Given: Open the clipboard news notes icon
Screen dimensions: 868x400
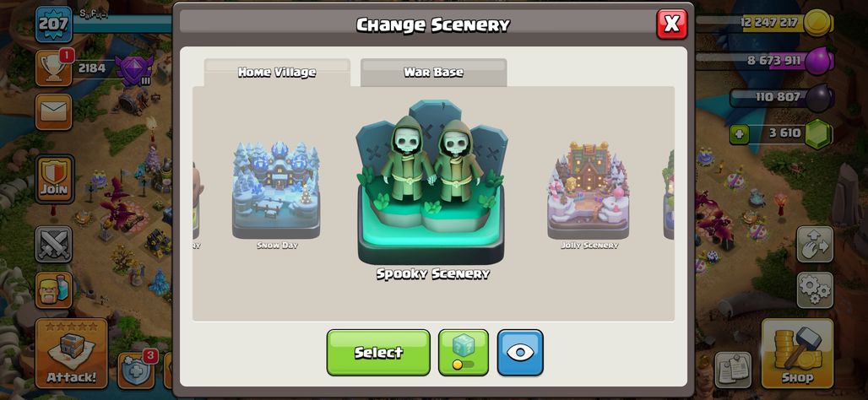Looking at the screenshot, I should point(733,370).
